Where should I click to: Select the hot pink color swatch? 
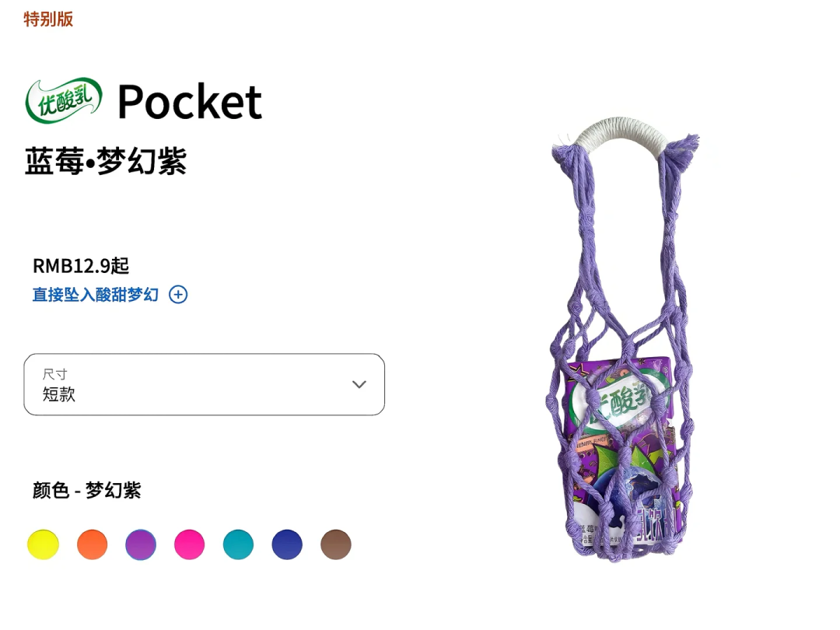190,544
